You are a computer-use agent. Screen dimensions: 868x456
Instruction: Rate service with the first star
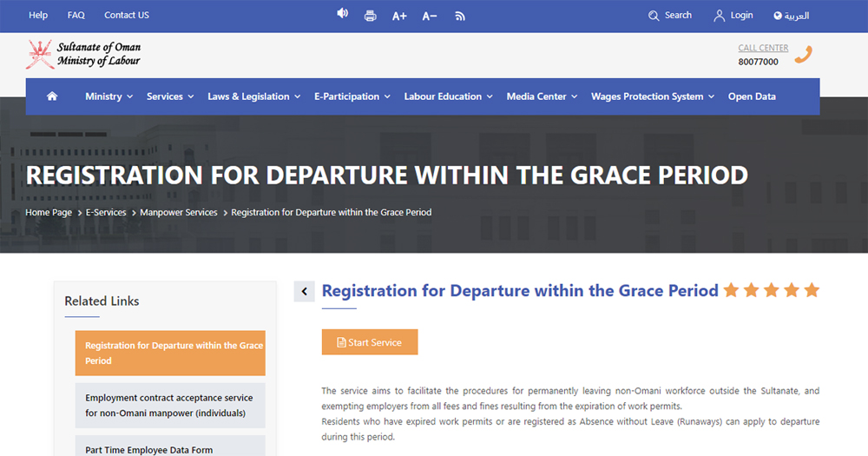[731, 290]
